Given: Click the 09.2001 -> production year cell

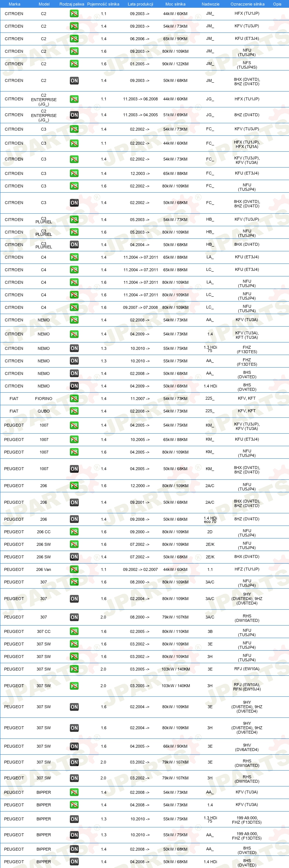Looking at the screenshot, I should pos(140,502).
